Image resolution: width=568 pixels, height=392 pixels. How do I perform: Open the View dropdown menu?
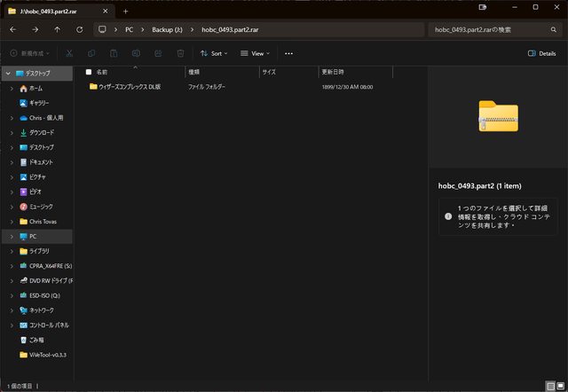(x=256, y=53)
